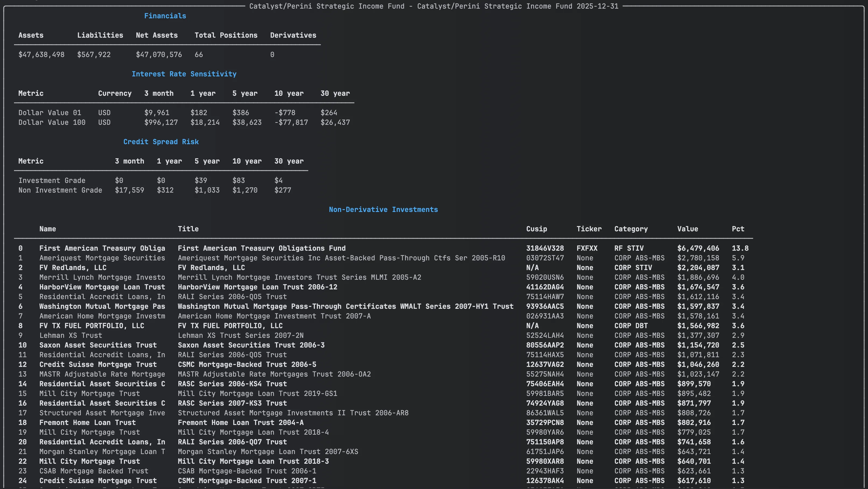Click RASC Series 2006-KS4 Trust title
Image resolution: width=868 pixels, height=489 pixels.
point(232,384)
